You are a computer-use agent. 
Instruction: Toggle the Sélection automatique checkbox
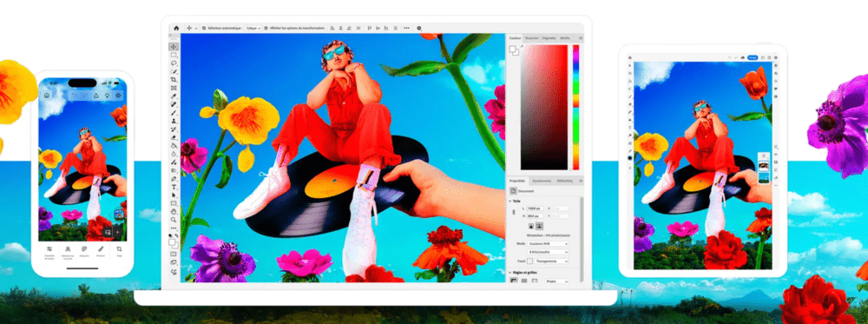pyautogui.click(x=204, y=28)
